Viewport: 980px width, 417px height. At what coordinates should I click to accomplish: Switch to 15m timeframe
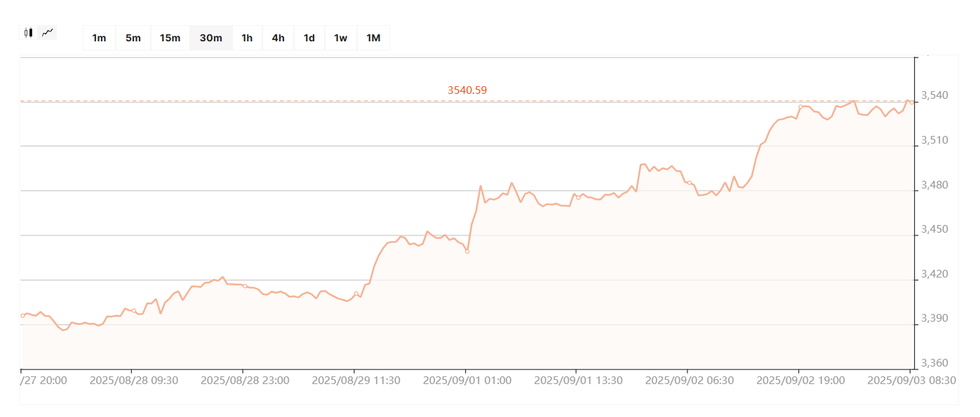point(170,38)
